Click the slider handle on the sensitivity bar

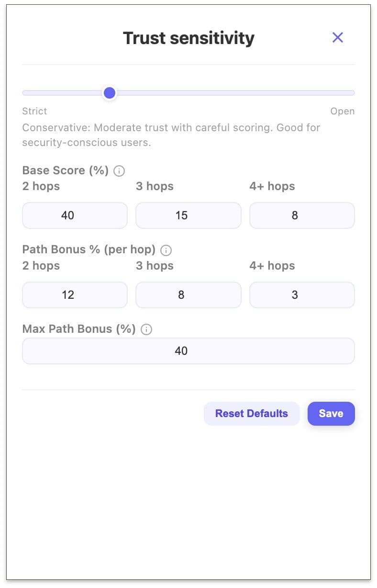click(109, 92)
